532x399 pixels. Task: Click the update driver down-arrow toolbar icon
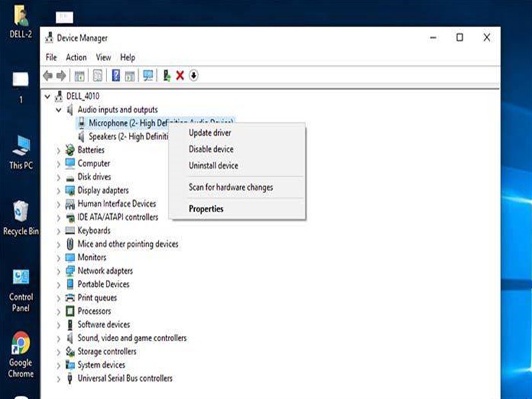pos(194,75)
